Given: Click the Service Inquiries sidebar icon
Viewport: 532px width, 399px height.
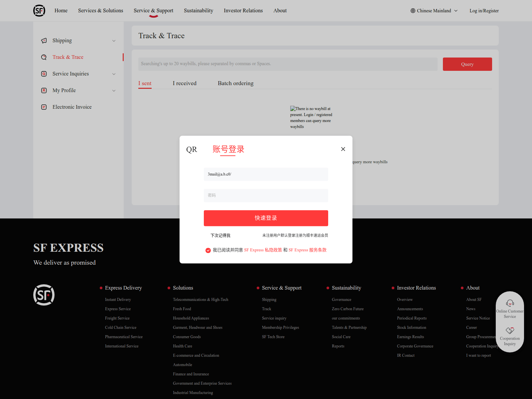Looking at the screenshot, I should pos(44,73).
